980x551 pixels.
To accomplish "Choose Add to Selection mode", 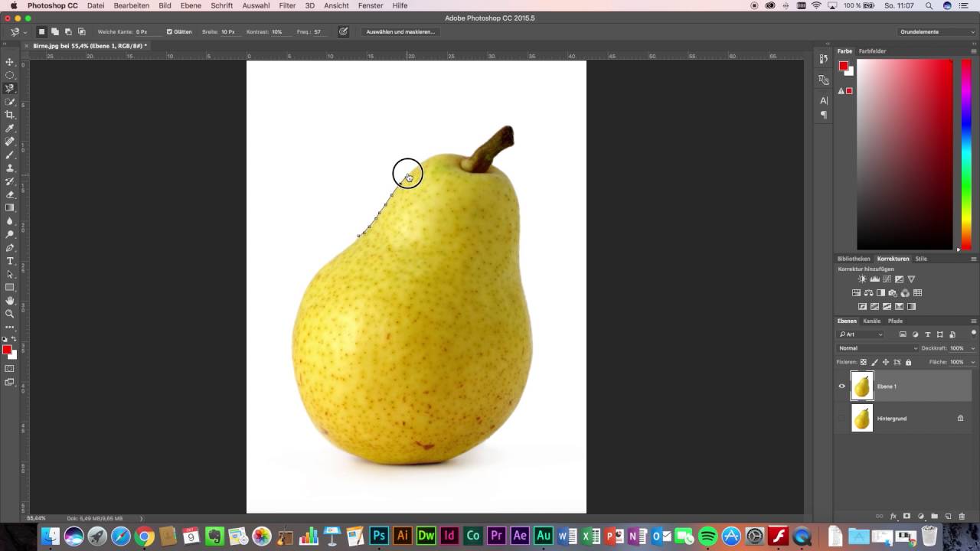I will pos(55,32).
